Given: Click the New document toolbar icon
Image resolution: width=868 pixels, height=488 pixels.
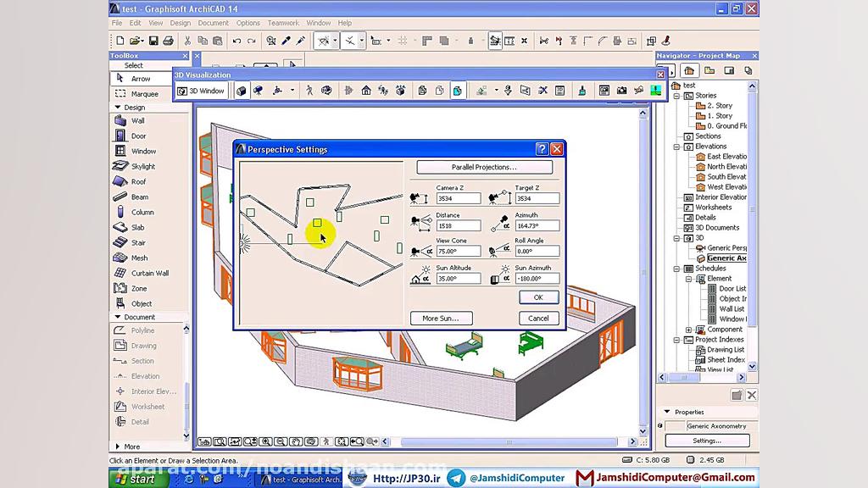Looking at the screenshot, I should click(x=120, y=41).
